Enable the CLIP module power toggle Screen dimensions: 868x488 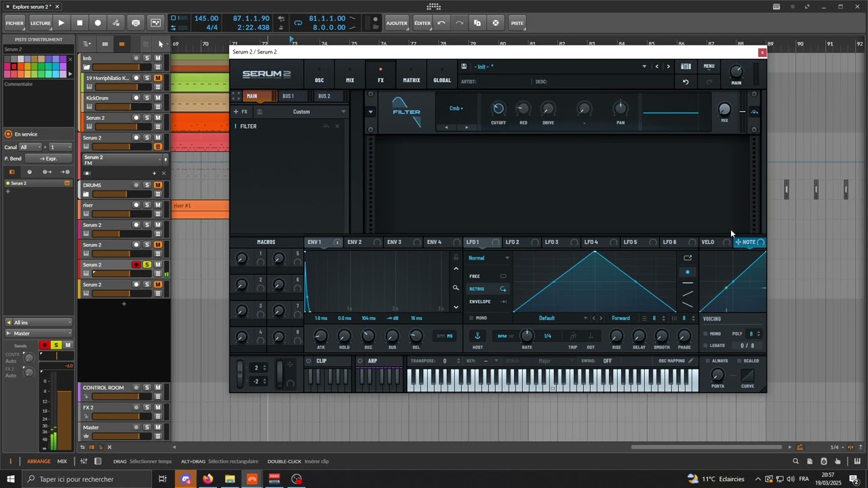pos(309,361)
